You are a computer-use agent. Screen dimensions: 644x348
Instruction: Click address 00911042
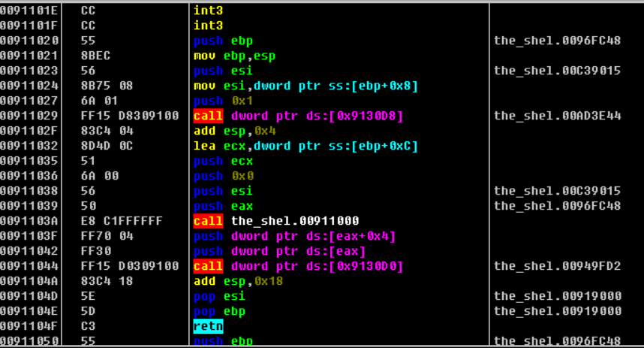click(29, 251)
